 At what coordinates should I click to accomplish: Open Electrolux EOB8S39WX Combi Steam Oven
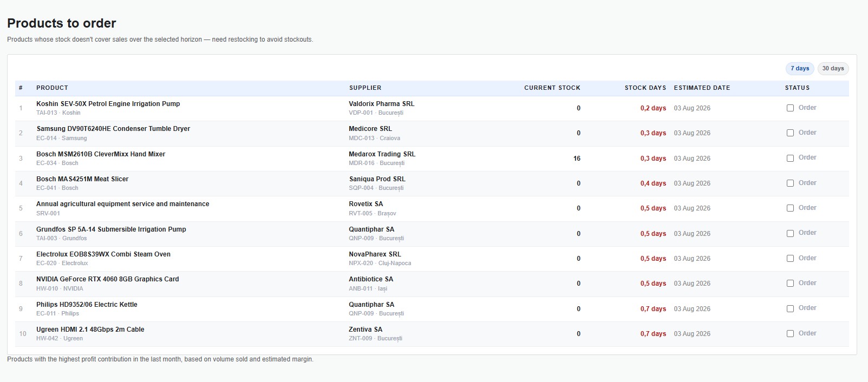pyautogui.click(x=103, y=254)
